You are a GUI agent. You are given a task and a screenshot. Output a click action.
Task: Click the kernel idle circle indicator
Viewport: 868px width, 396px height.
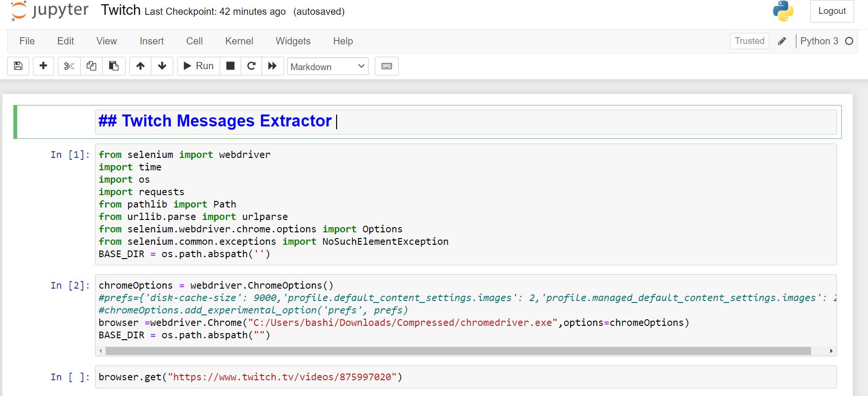tap(849, 41)
